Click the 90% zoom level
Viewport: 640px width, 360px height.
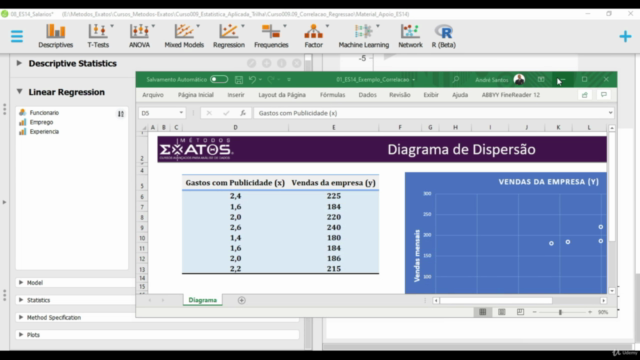pyautogui.click(x=603, y=312)
